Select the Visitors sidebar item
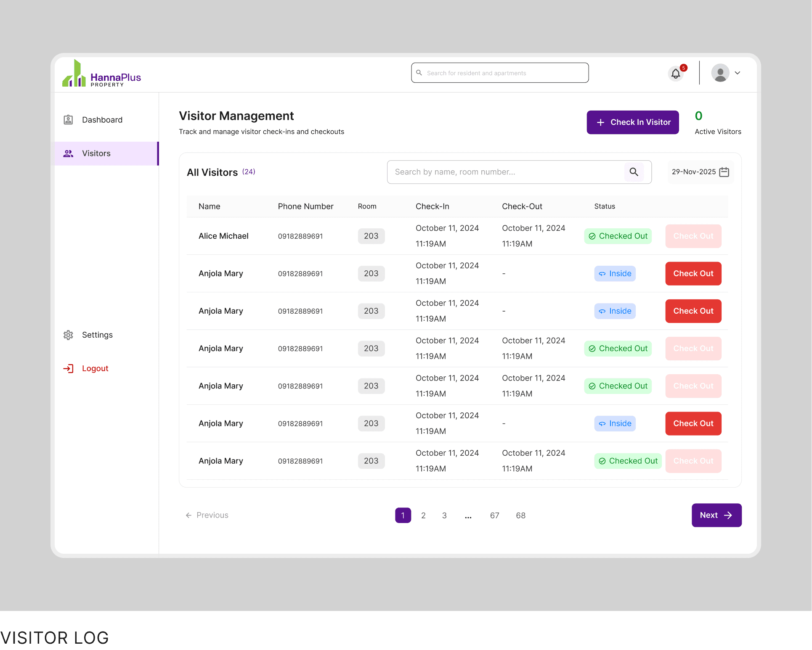 tap(96, 153)
